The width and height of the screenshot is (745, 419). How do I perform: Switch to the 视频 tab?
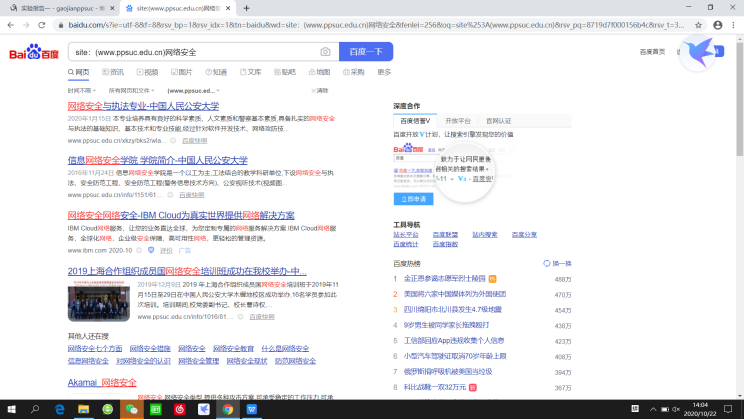coord(147,72)
